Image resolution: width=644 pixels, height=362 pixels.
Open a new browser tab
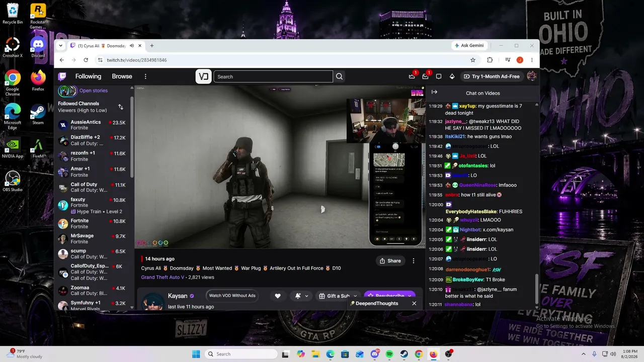[x=151, y=46]
